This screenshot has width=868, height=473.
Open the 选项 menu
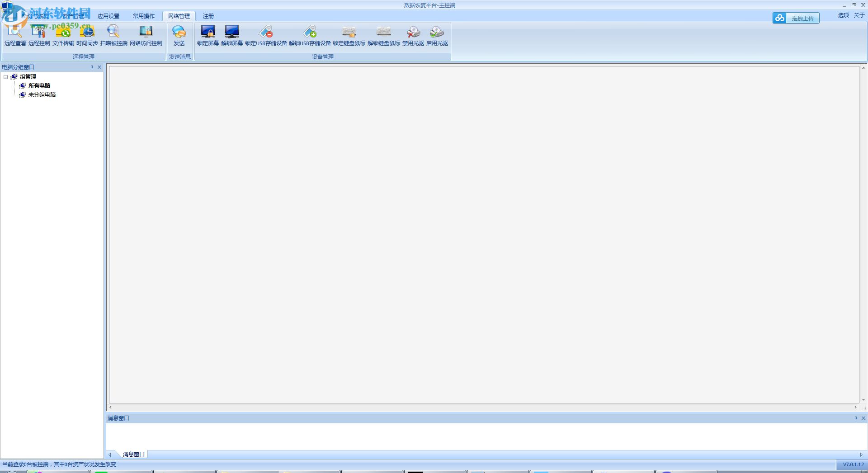click(844, 15)
